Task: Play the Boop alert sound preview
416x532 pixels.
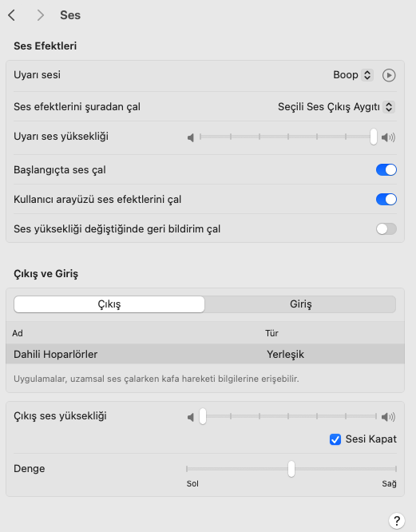Action: [x=389, y=75]
